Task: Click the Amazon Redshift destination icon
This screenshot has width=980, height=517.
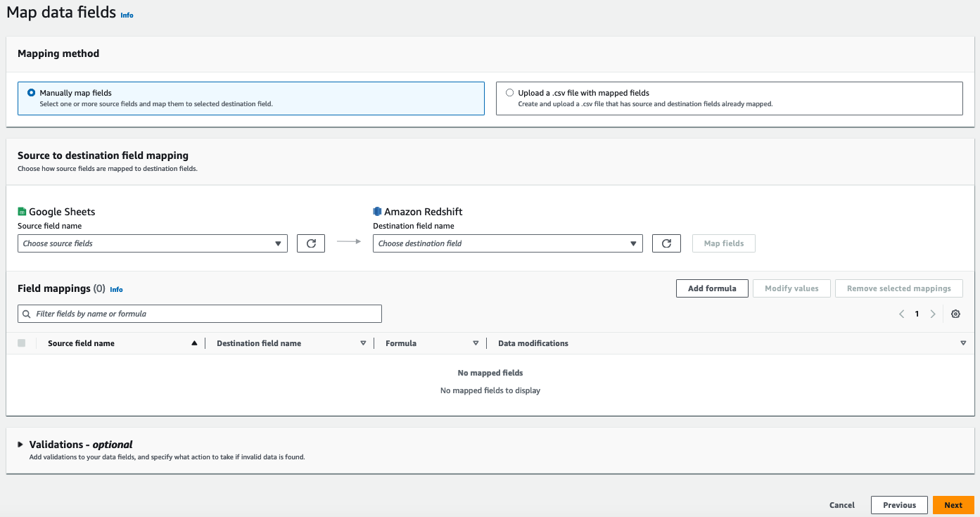Action: click(377, 212)
